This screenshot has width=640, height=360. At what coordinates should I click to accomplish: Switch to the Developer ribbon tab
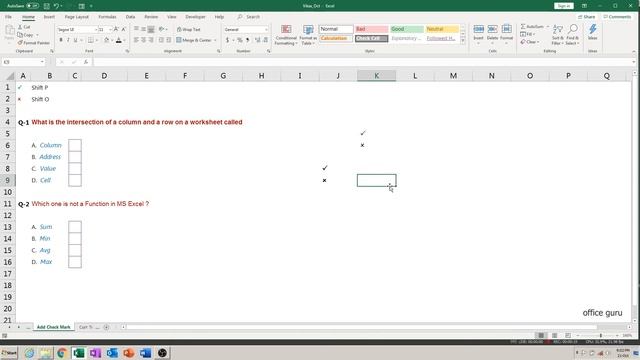[x=196, y=17]
